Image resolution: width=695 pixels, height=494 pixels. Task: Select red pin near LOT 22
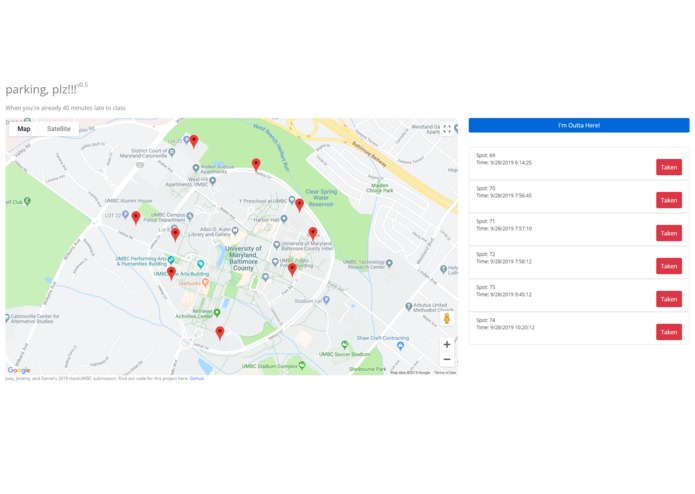[x=136, y=218]
